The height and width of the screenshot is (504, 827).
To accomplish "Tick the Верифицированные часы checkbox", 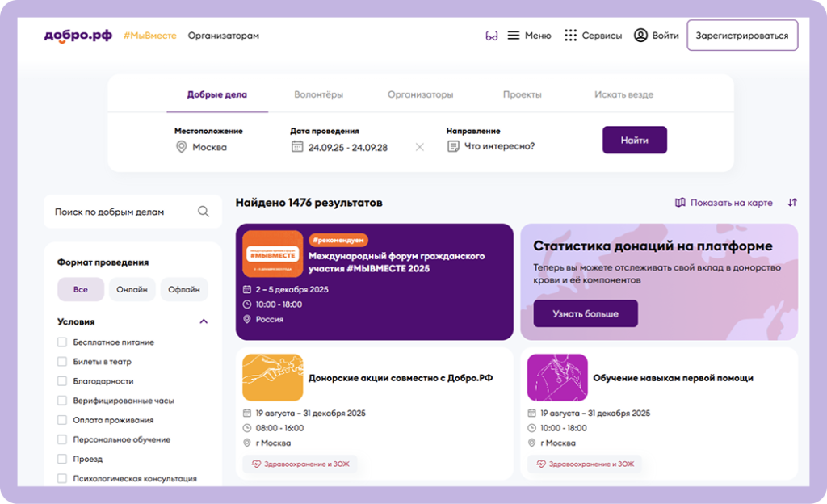I will (x=62, y=401).
